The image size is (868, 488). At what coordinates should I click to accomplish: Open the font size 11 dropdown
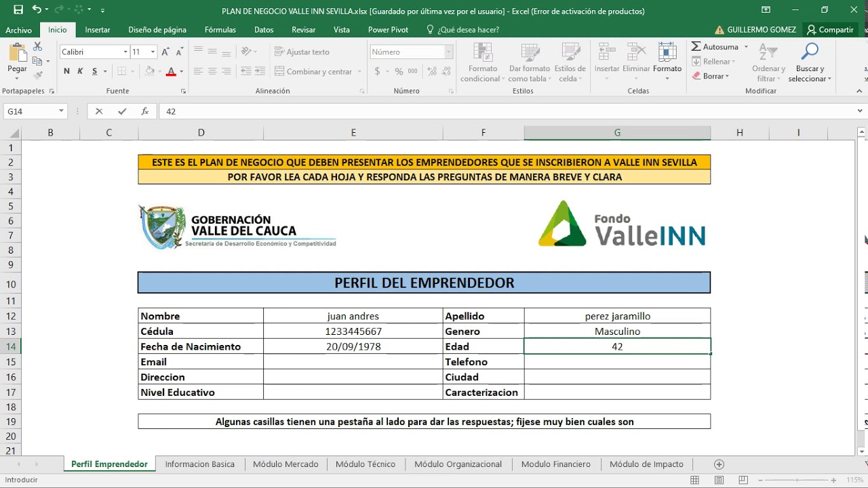pyautogui.click(x=153, y=52)
